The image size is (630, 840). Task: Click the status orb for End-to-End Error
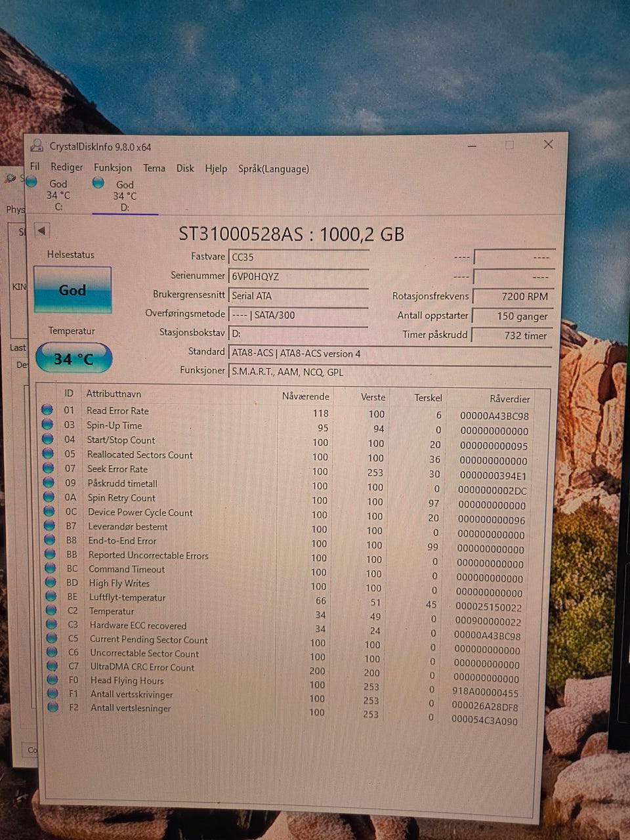pos(50,539)
